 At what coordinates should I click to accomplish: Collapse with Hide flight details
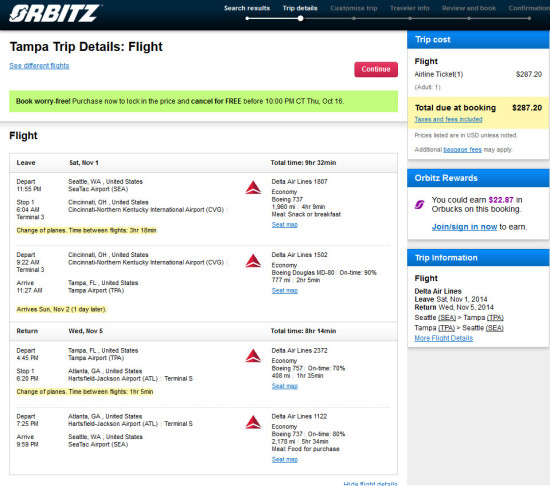coord(370,484)
